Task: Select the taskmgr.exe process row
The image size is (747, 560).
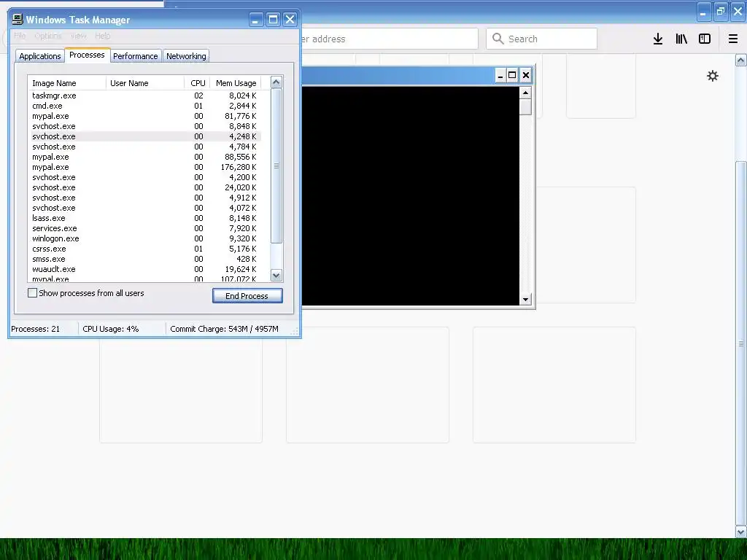Action: 144,96
